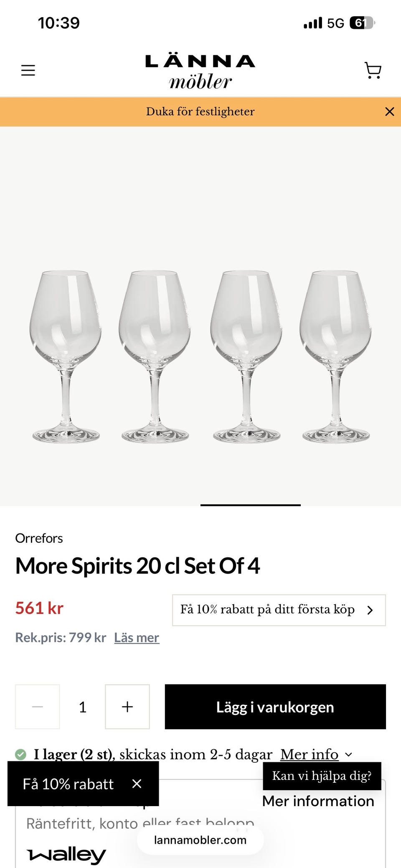Click the Orrefors brand name
This screenshot has width=401, height=868.
click(x=39, y=538)
